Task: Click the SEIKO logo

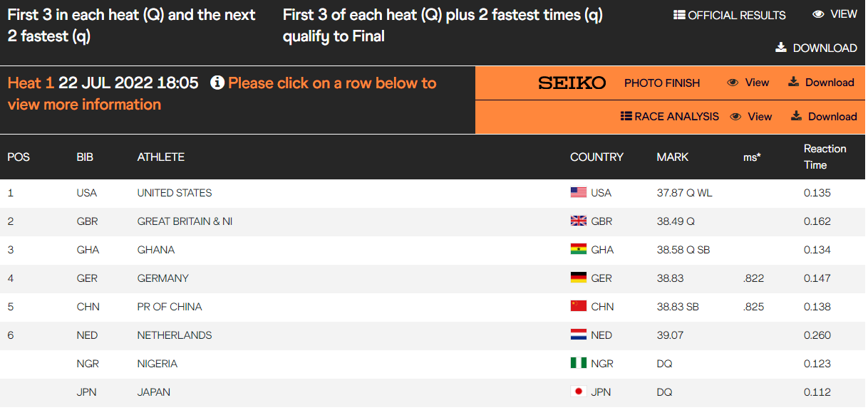Action: [572, 83]
